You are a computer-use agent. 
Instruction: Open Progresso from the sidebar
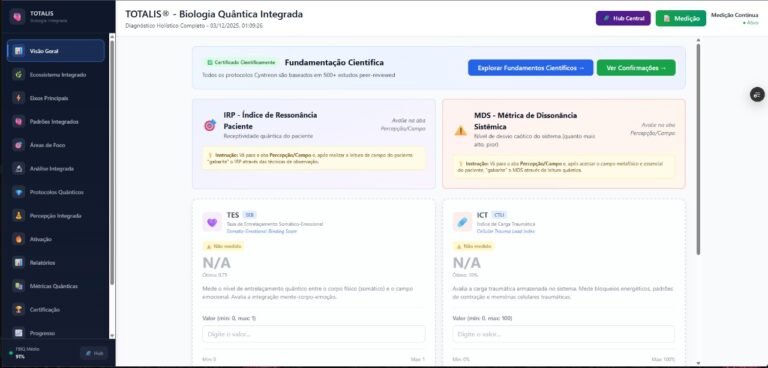(56, 333)
